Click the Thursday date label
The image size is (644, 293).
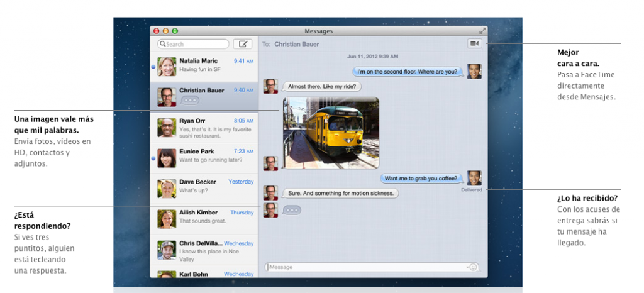point(242,213)
